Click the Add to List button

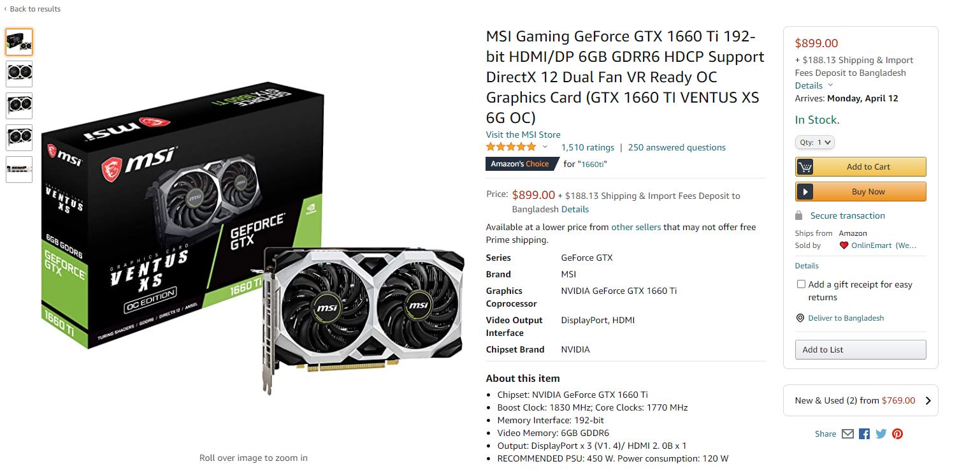click(860, 350)
